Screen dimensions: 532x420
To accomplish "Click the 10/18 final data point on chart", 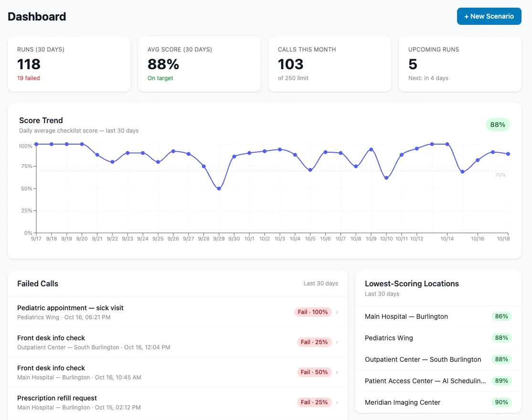I will (508, 154).
